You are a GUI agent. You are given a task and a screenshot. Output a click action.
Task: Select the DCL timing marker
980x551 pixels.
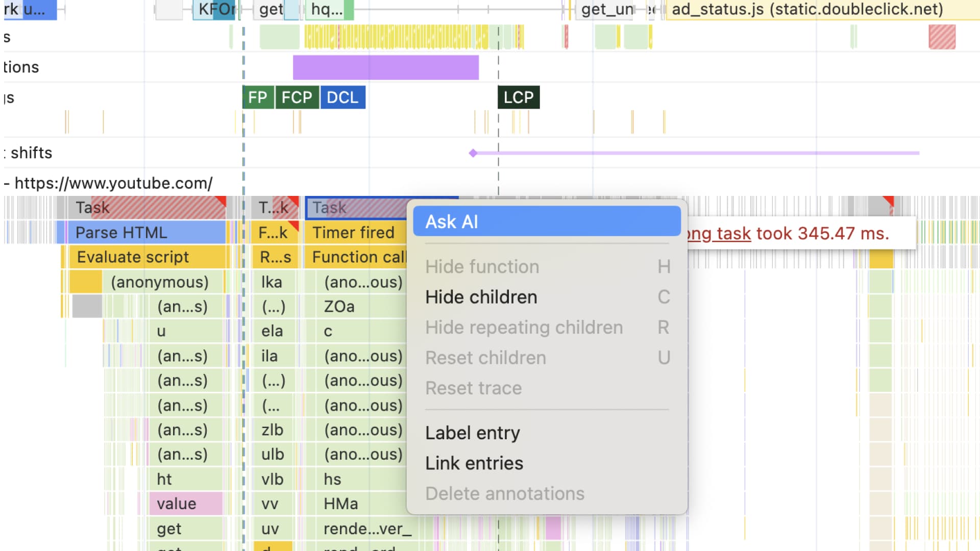[x=342, y=97]
